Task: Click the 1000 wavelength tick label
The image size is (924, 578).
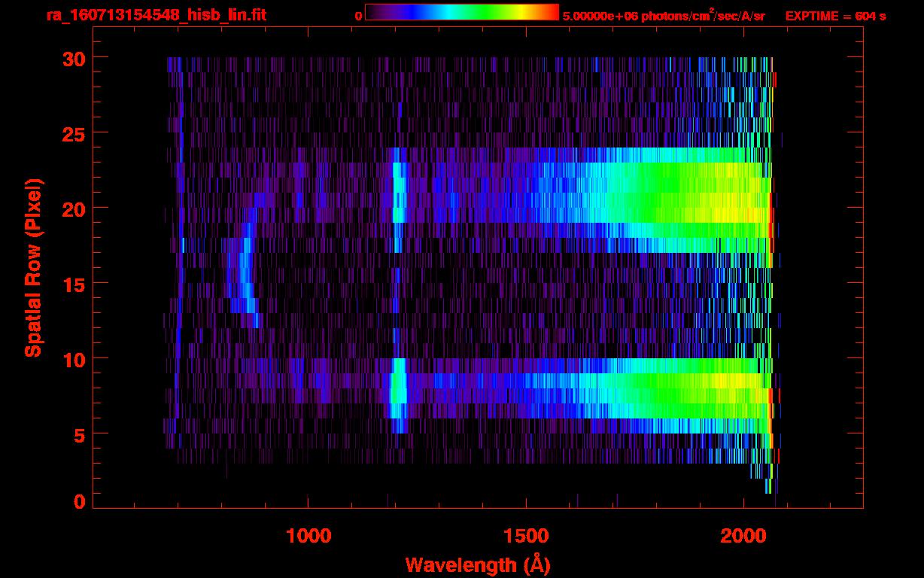Action: (x=309, y=536)
